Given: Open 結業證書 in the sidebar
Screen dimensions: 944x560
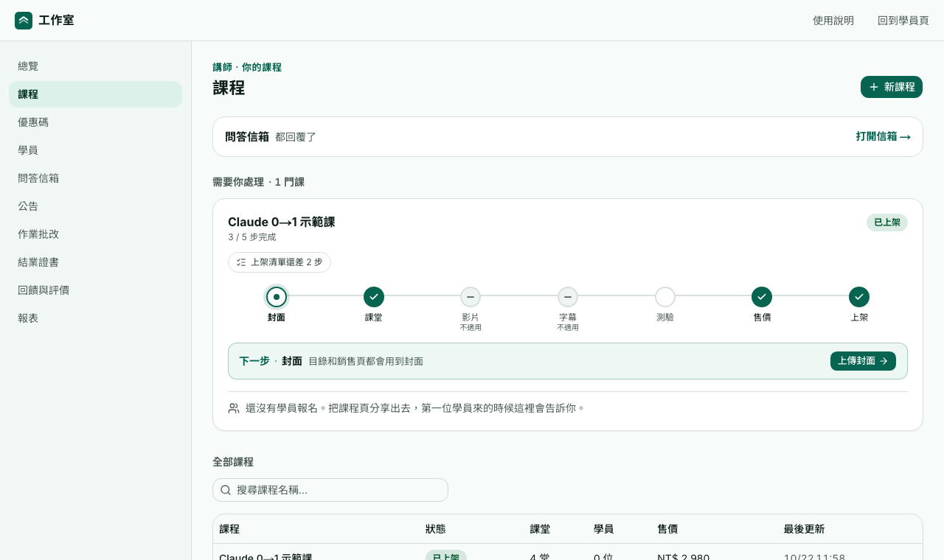Looking at the screenshot, I should coord(95,262).
